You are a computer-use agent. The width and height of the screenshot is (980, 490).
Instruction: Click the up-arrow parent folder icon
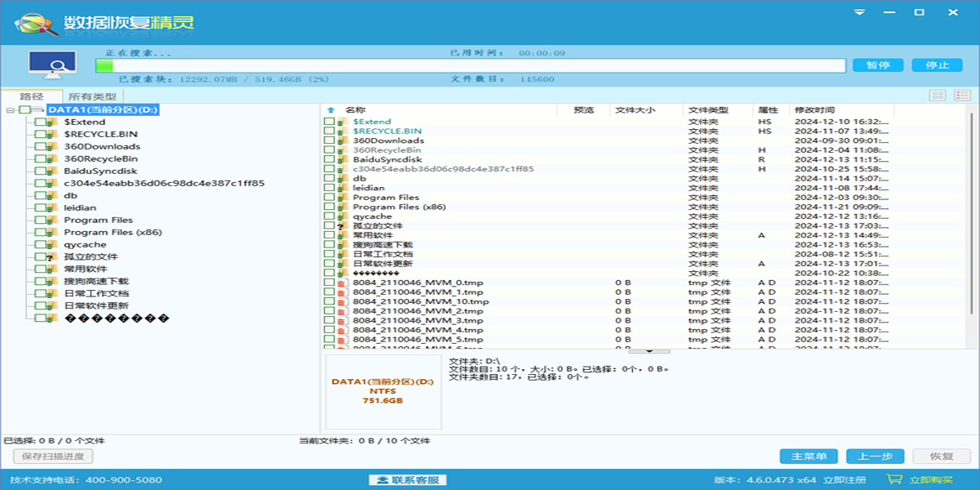click(331, 110)
